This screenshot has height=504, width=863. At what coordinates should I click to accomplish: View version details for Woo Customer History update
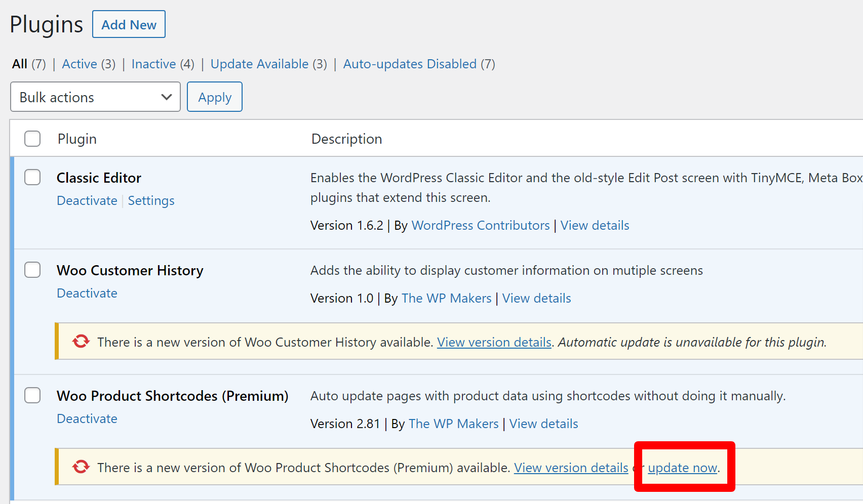[x=494, y=342]
